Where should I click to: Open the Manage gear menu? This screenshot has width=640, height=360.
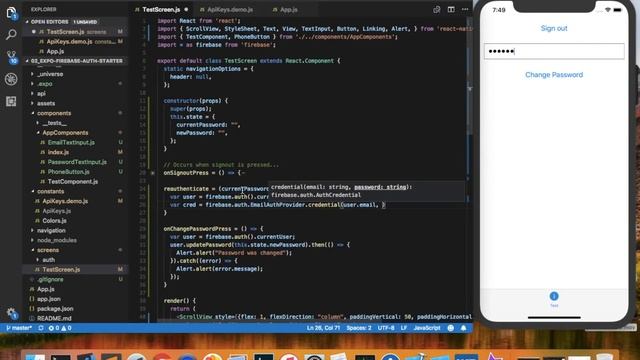(x=11, y=313)
